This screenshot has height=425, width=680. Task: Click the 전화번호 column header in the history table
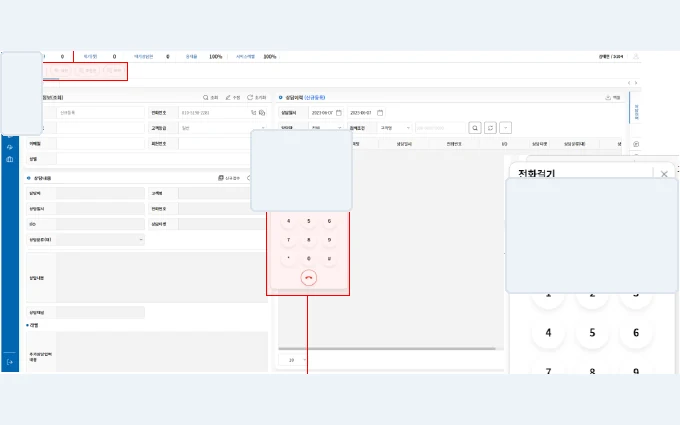coord(454,144)
